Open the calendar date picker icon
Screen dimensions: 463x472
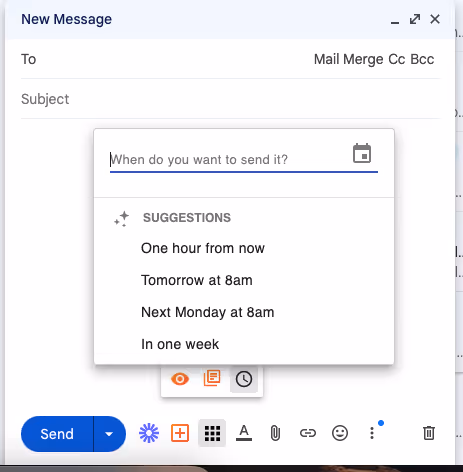coord(362,153)
